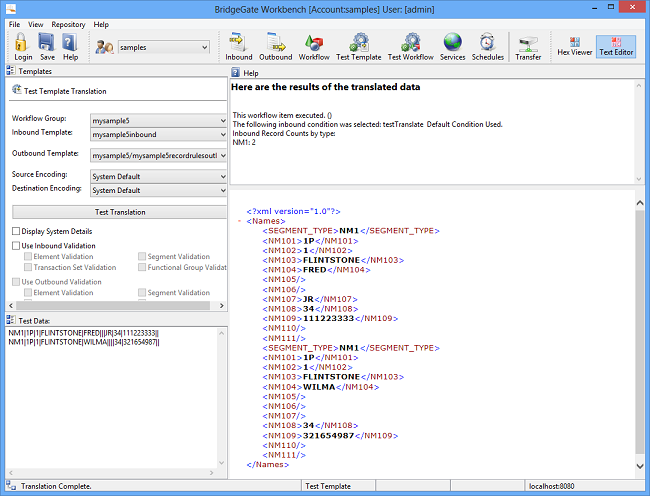Click the account users icon beside samples

click(x=104, y=47)
